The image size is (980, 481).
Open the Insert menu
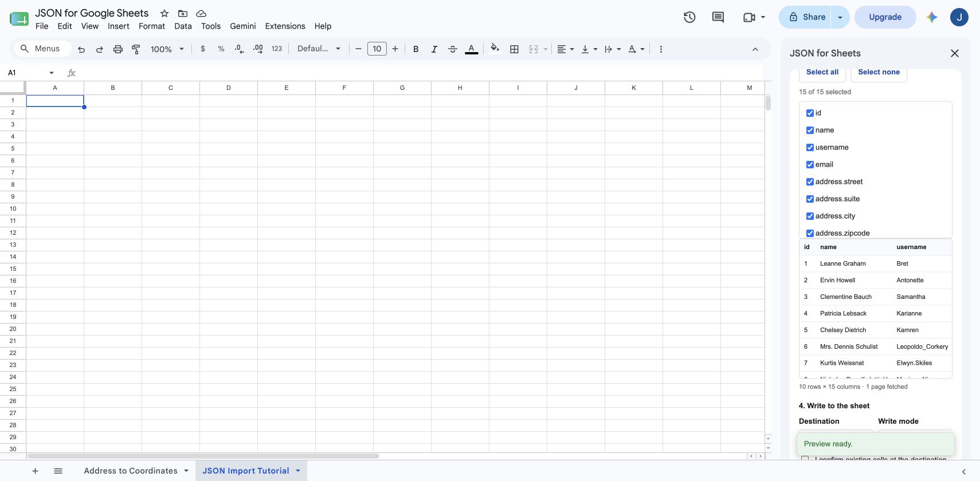click(119, 26)
